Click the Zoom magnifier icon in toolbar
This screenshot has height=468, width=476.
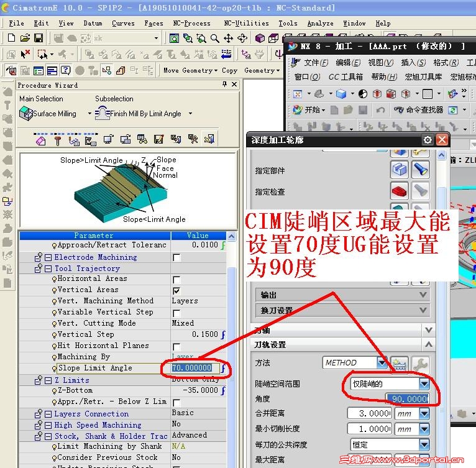(215, 39)
